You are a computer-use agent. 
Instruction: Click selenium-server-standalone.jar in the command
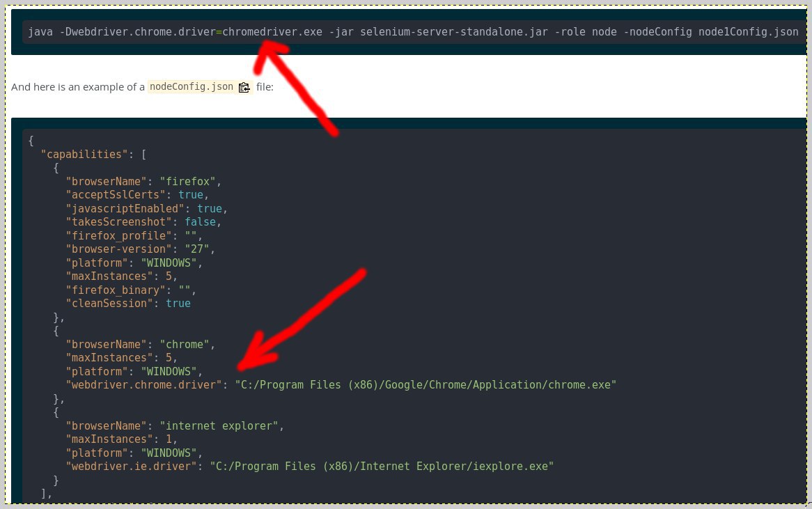coord(454,32)
